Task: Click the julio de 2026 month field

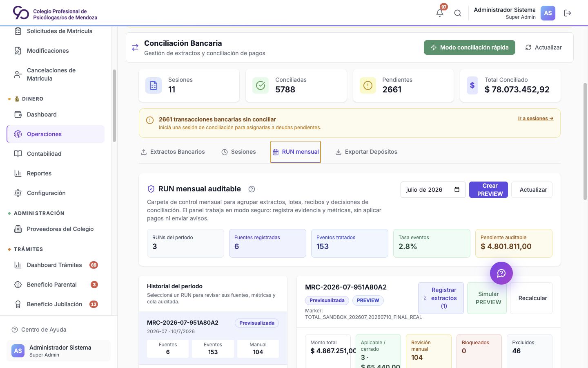Action: click(x=433, y=190)
